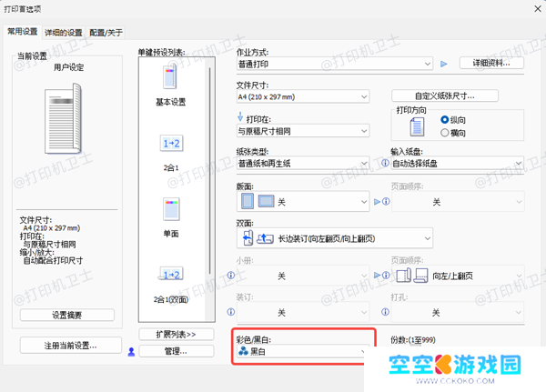Open the 配置/关于 tab
Screen dimensions: 546x392
(106, 33)
